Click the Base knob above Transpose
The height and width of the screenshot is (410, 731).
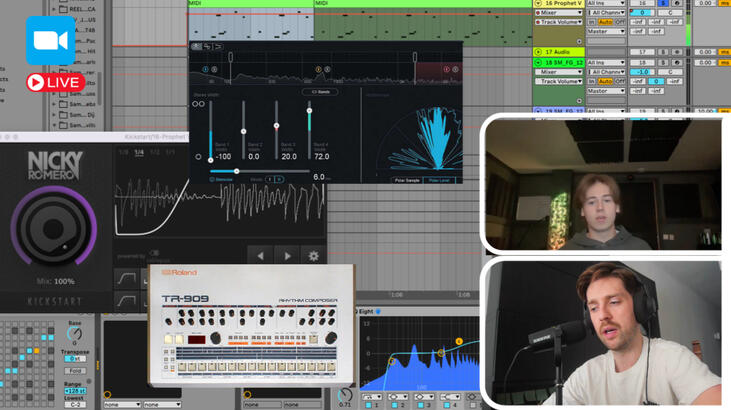(74, 334)
